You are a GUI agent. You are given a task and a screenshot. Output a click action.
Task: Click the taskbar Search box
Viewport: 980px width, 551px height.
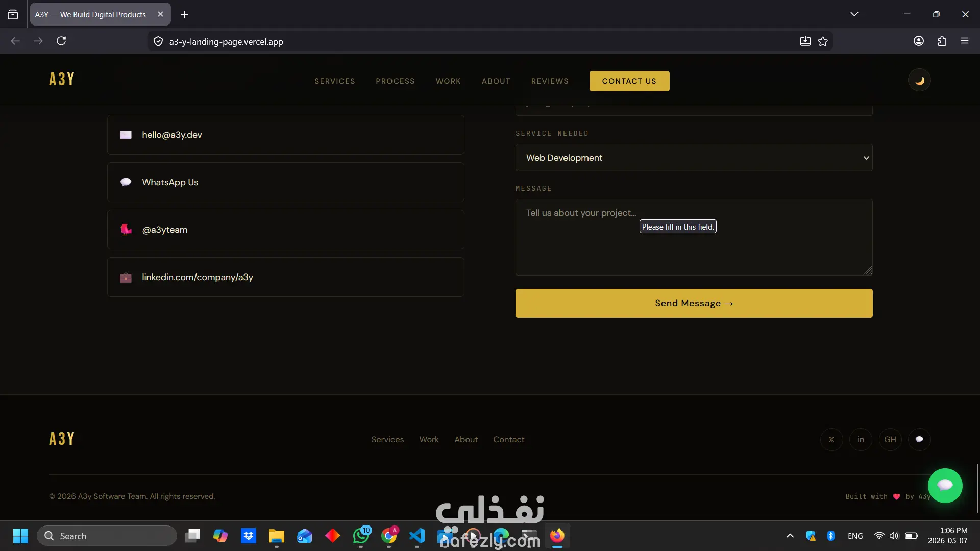click(x=107, y=536)
